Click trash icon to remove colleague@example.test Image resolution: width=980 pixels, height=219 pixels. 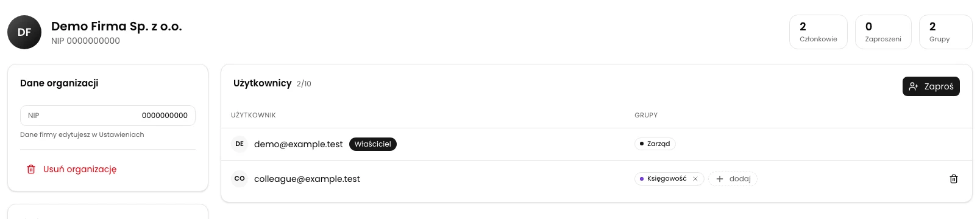tap(954, 179)
